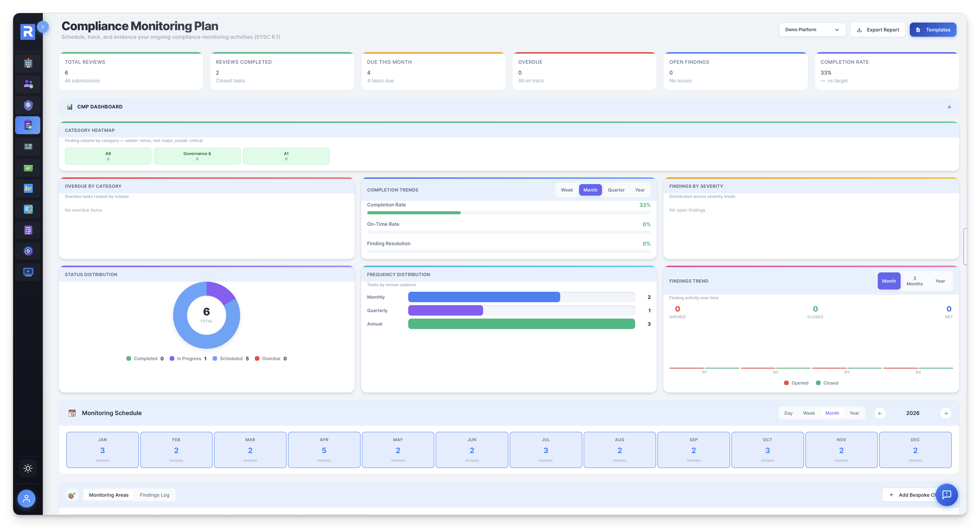Screen dimensions: 980x528
Task: Open the chat support bubble icon
Action: [x=946, y=494]
